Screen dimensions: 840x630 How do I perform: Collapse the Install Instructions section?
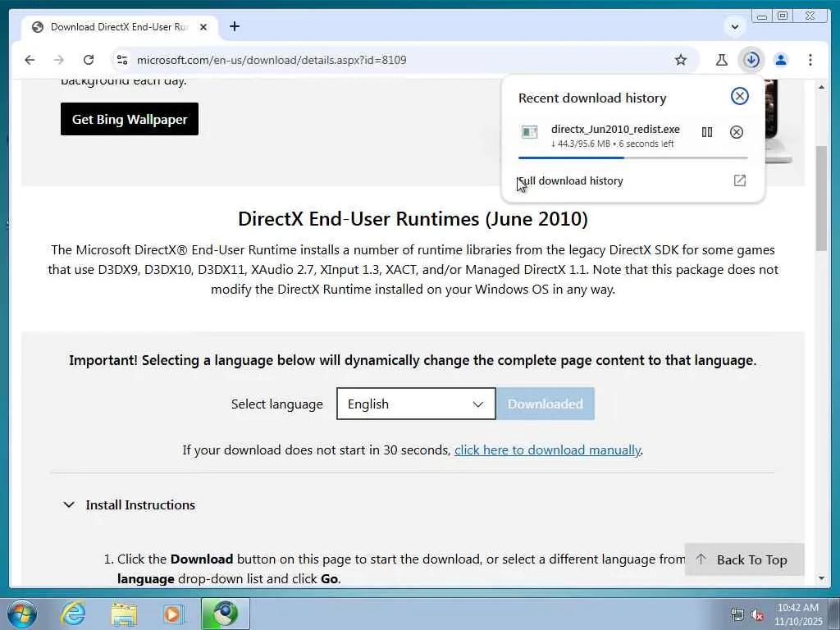[129, 504]
